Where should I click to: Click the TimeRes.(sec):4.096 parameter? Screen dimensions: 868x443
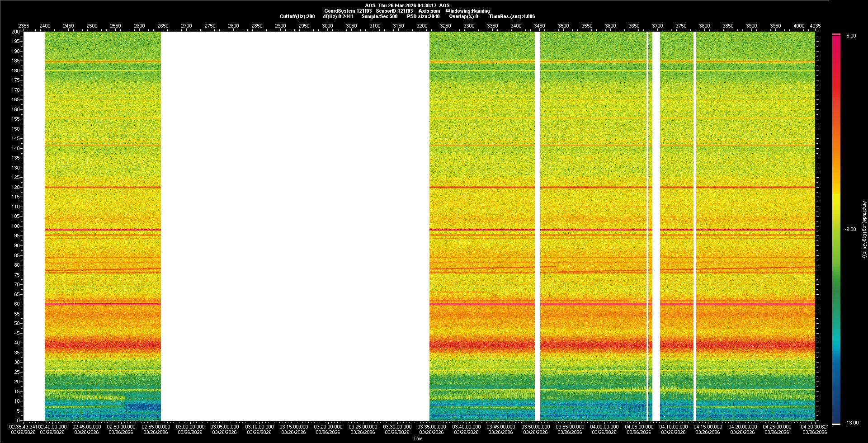pos(512,16)
